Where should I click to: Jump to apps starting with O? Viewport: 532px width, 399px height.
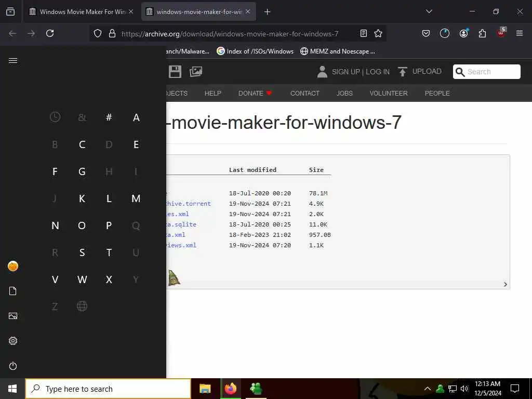point(82,225)
